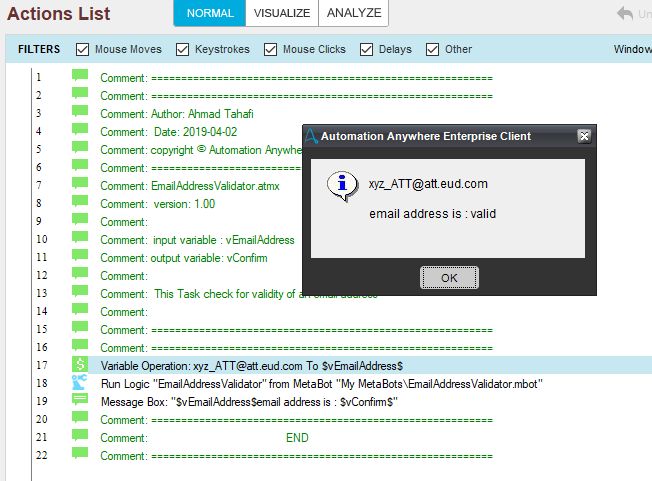The width and height of the screenshot is (652, 481).
Task: Click the comment icon on line 13
Action: click(80, 292)
